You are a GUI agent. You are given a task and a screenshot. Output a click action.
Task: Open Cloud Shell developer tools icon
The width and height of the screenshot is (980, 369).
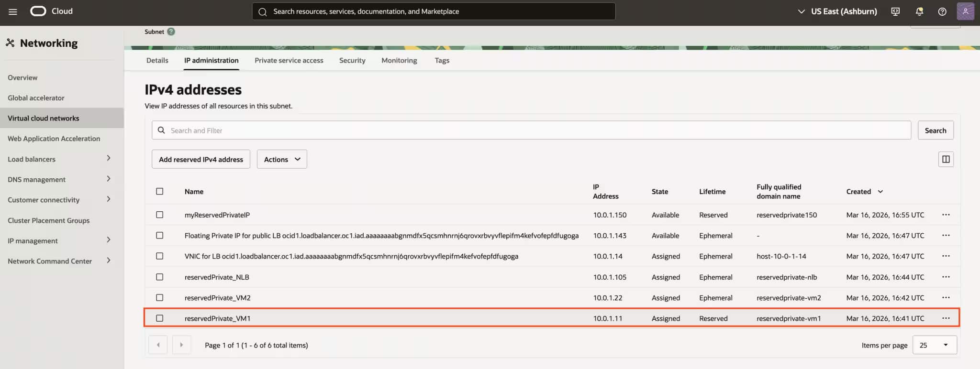click(895, 11)
